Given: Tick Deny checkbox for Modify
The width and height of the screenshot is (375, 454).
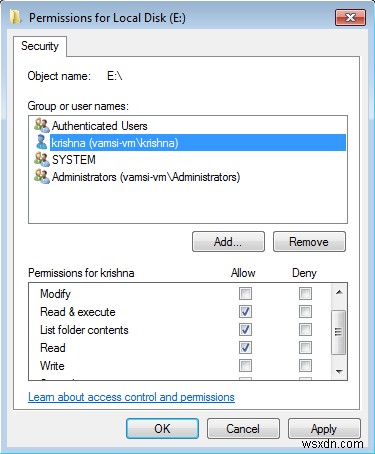Looking at the screenshot, I should pos(305,294).
